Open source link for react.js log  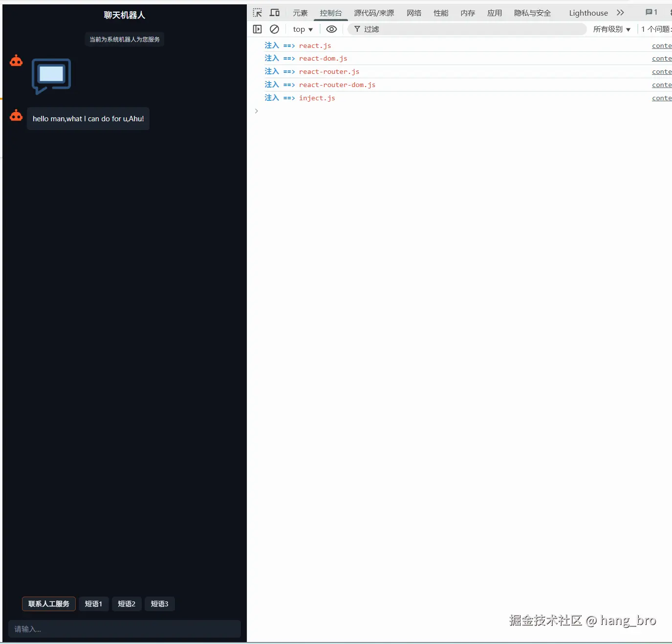[662, 45]
